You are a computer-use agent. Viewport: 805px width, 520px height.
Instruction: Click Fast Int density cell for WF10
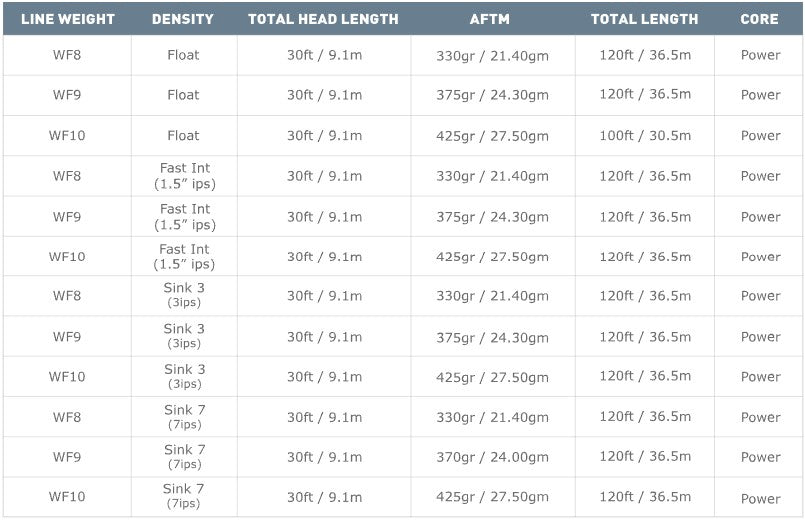[x=184, y=256]
